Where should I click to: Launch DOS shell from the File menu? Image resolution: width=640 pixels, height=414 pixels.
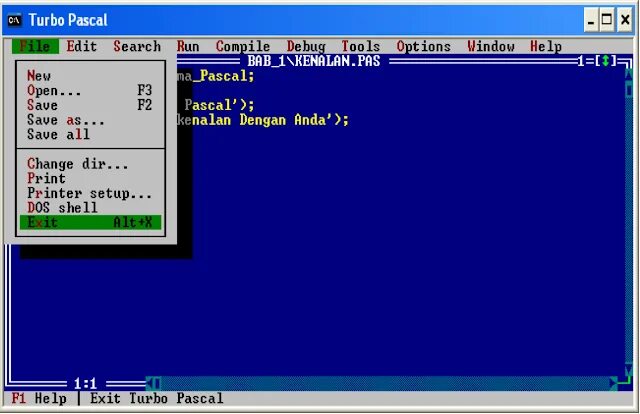90,208
